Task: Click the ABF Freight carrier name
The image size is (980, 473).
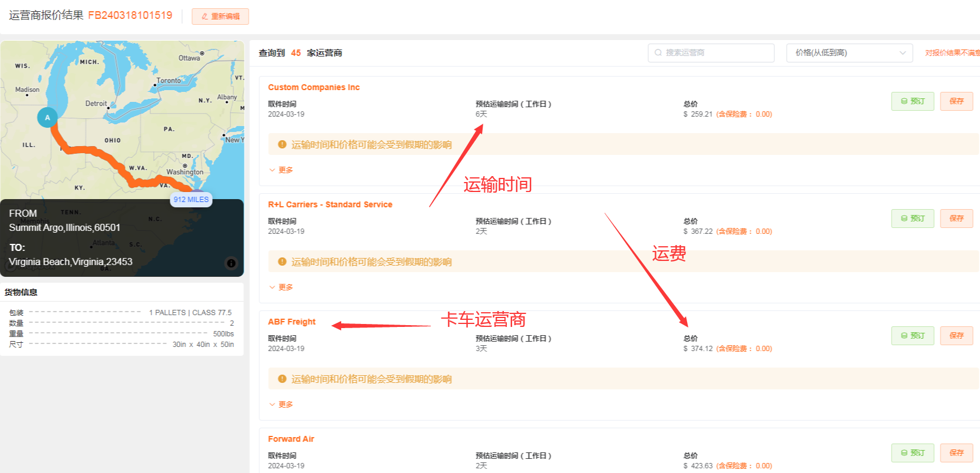Action: coord(292,322)
